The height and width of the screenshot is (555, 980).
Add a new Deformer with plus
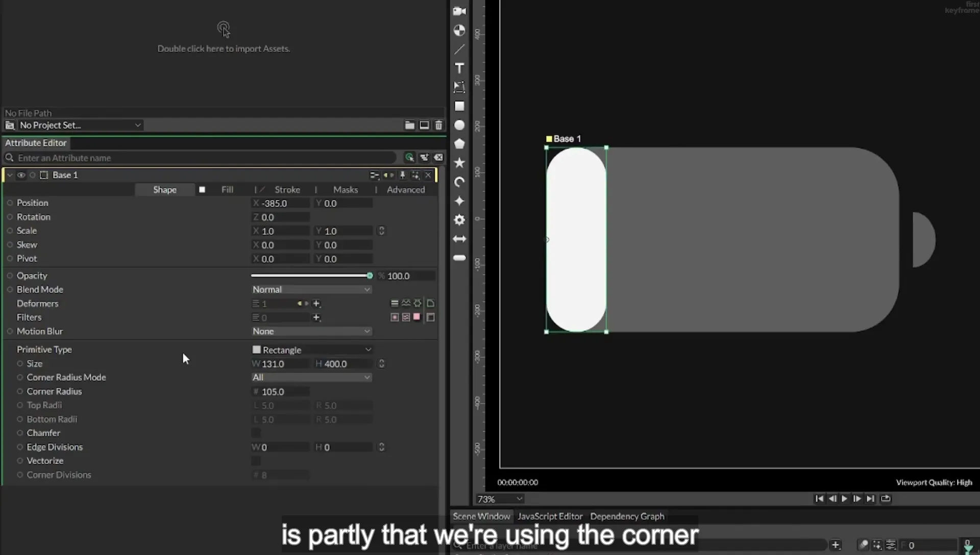coord(316,304)
